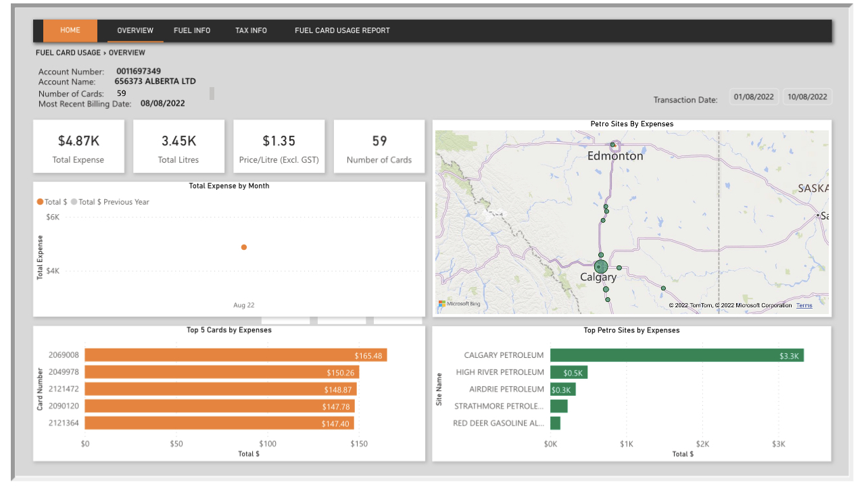The width and height of the screenshot is (868, 491).
Task: Click the FUEL CARD USAGE › OVERVIEW breadcrumb
Action: [x=91, y=52]
